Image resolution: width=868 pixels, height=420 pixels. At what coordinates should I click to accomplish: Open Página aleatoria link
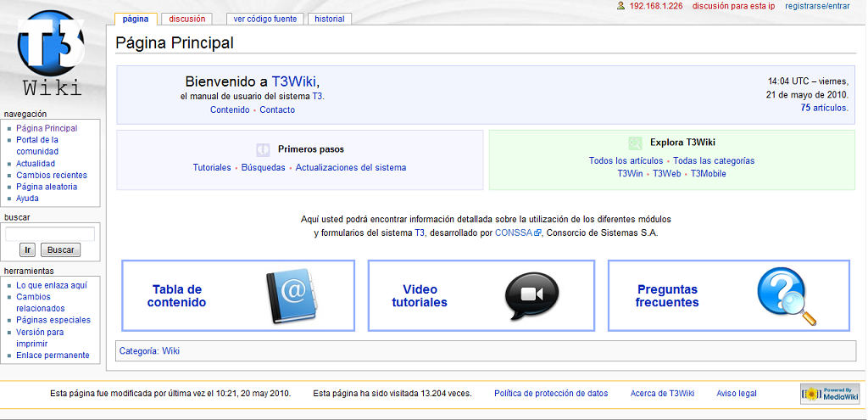47,187
